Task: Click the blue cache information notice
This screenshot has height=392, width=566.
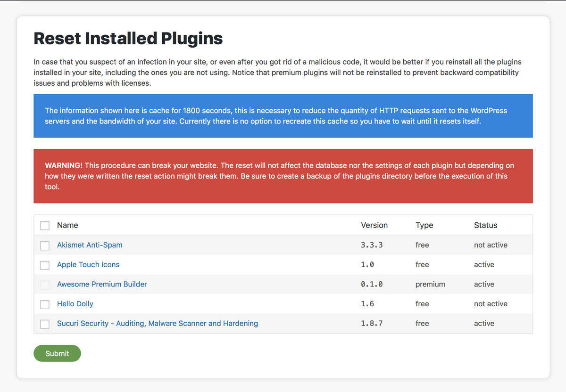Action: (283, 116)
